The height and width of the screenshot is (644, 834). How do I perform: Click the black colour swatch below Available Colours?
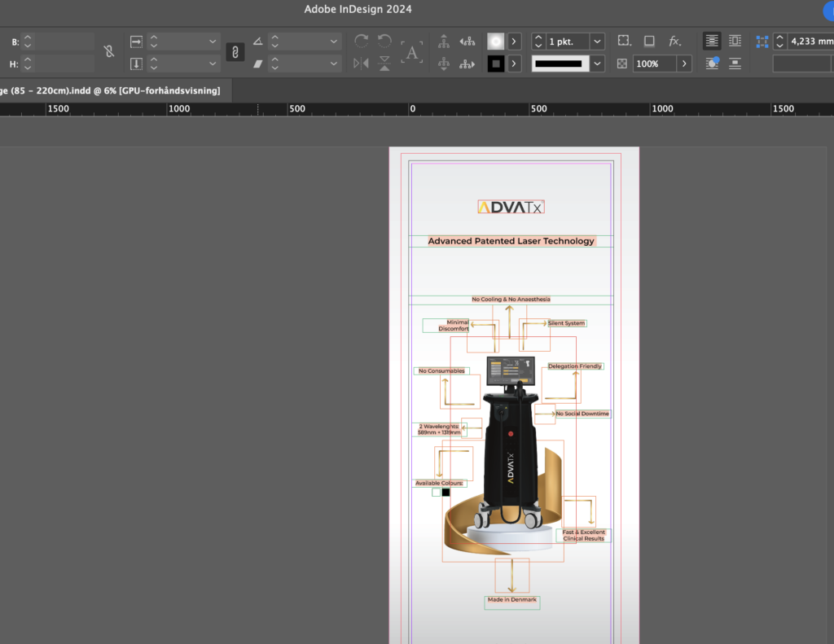tap(446, 493)
